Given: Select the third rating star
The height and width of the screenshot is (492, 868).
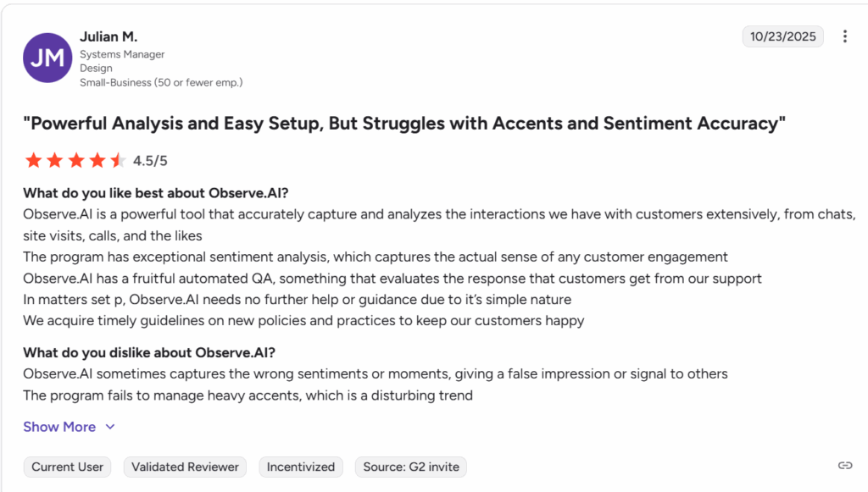Looking at the screenshot, I should [76, 159].
